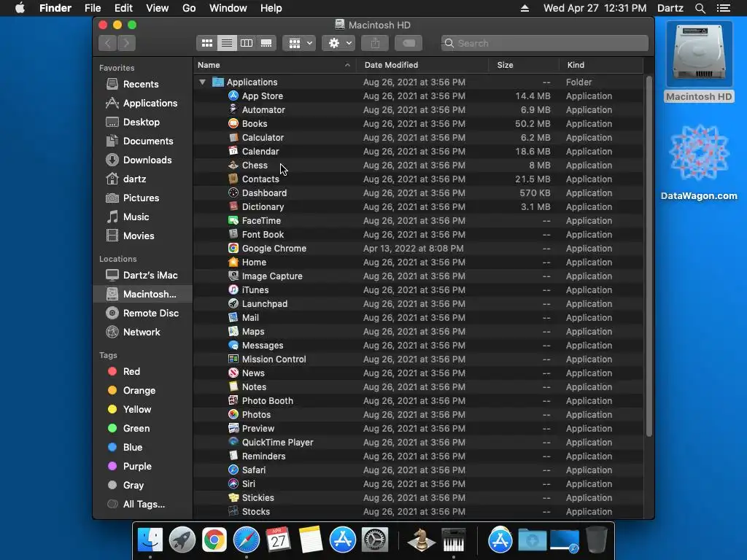Image resolution: width=747 pixels, height=560 pixels.
Task: Sort by Date Modified column header
Action: click(x=423, y=65)
